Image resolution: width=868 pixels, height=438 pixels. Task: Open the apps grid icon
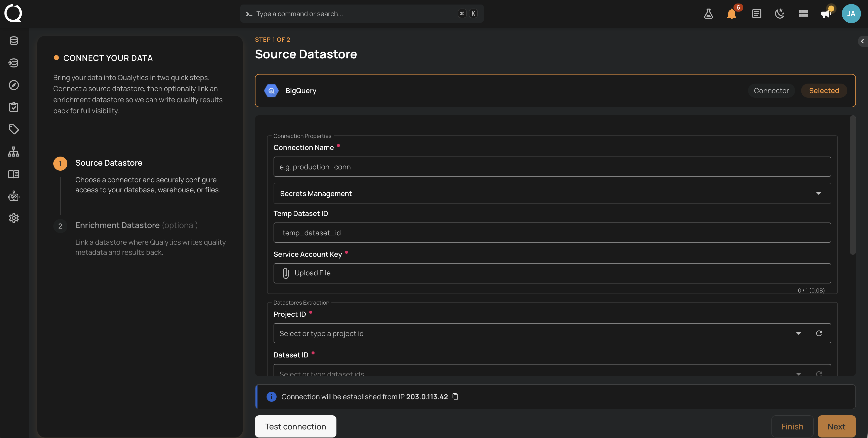pyautogui.click(x=803, y=14)
